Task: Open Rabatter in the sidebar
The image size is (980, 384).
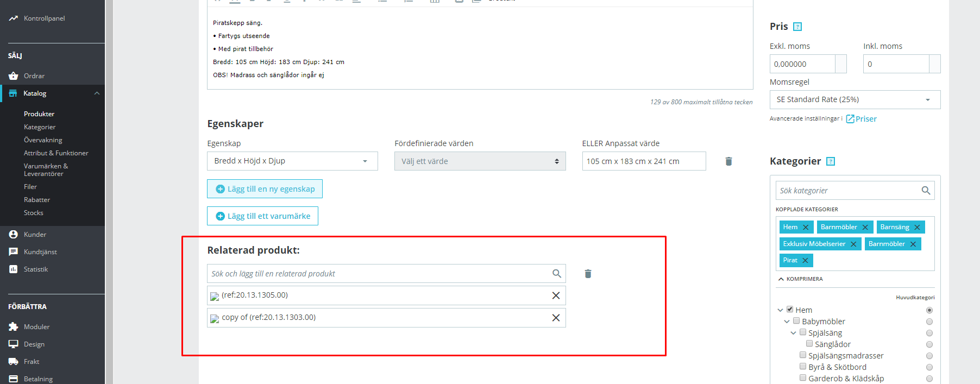Action: (37, 200)
